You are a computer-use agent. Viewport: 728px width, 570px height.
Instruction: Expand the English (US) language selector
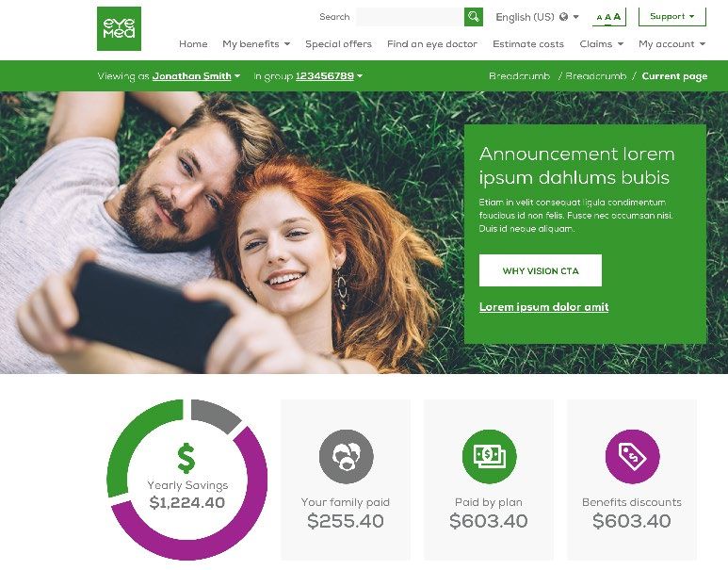coord(537,17)
